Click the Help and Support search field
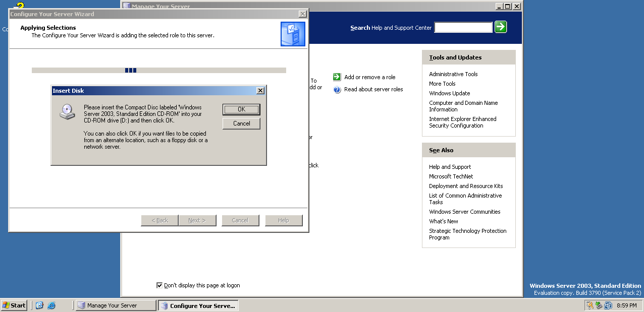Screen dimensions: 644x312 [x=463, y=28]
